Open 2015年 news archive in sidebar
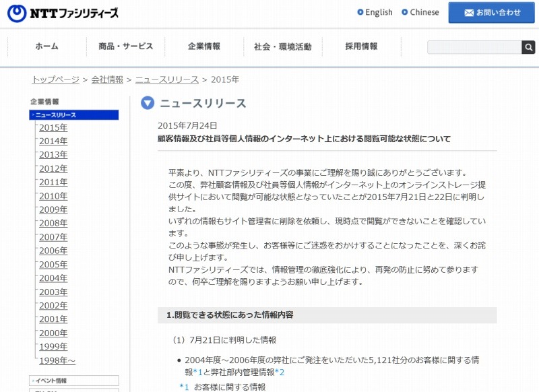Viewport: 539px width, 392px height. click(x=53, y=127)
